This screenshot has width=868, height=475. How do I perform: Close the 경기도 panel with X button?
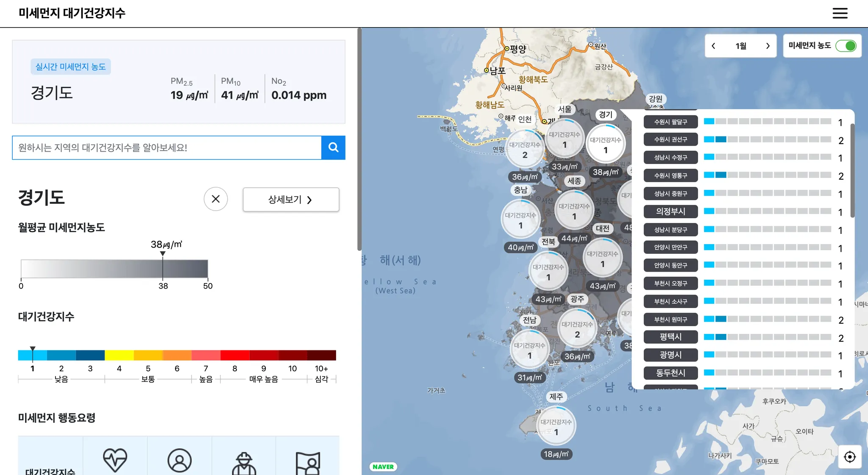(216, 199)
